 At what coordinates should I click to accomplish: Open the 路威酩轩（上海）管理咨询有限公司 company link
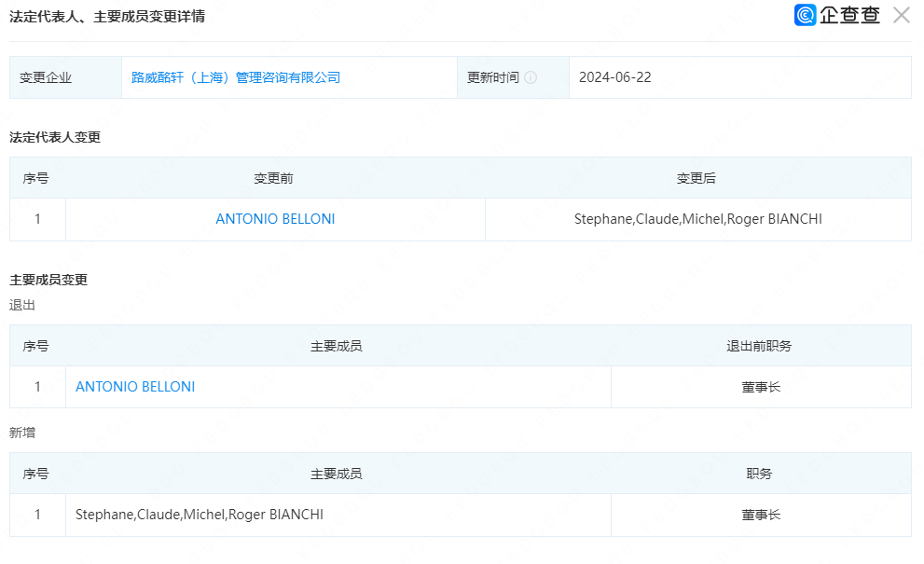click(236, 77)
